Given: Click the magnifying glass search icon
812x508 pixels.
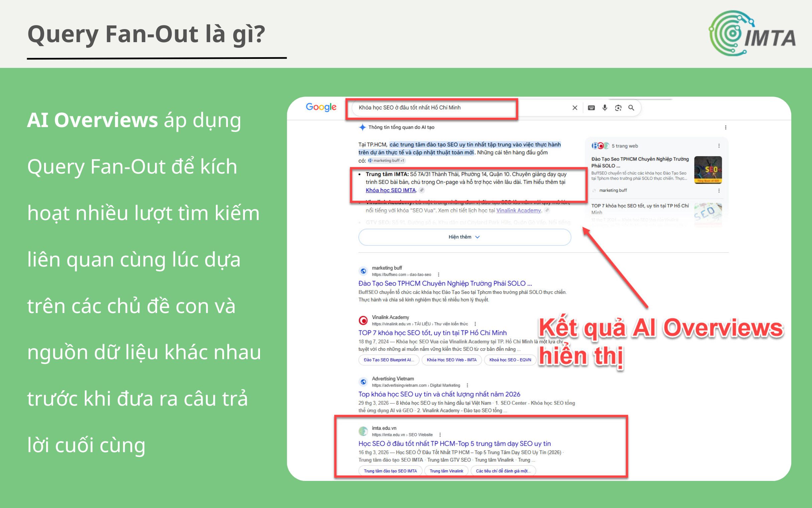Looking at the screenshot, I should [631, 108].
